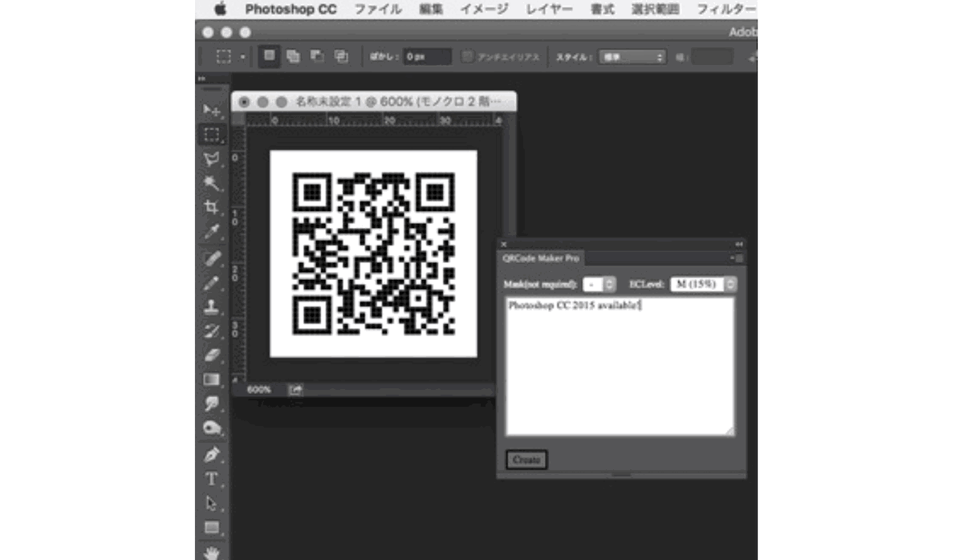Image resolution: width=963 pixels, height=560 pixels.
Task: Select the Crop tool
Action: 212,208
